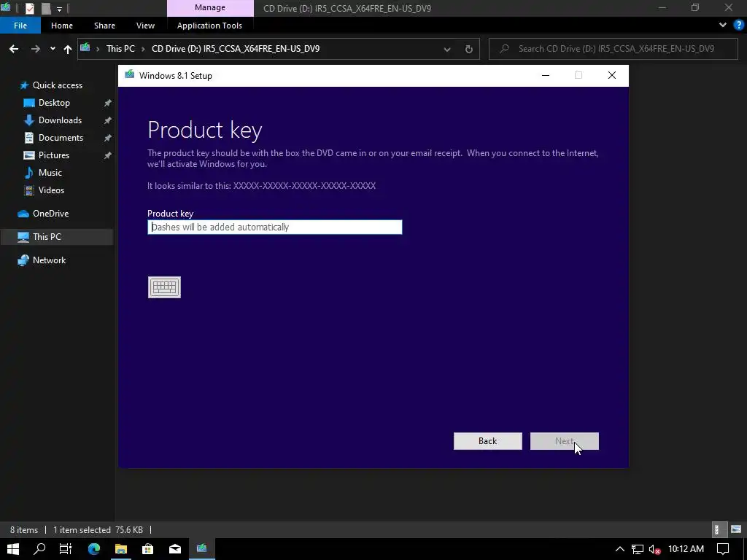The width and height of the screenshot is (747, 560).
Task: Open Pictures in the navigation pane
Action: coord(54,155)
